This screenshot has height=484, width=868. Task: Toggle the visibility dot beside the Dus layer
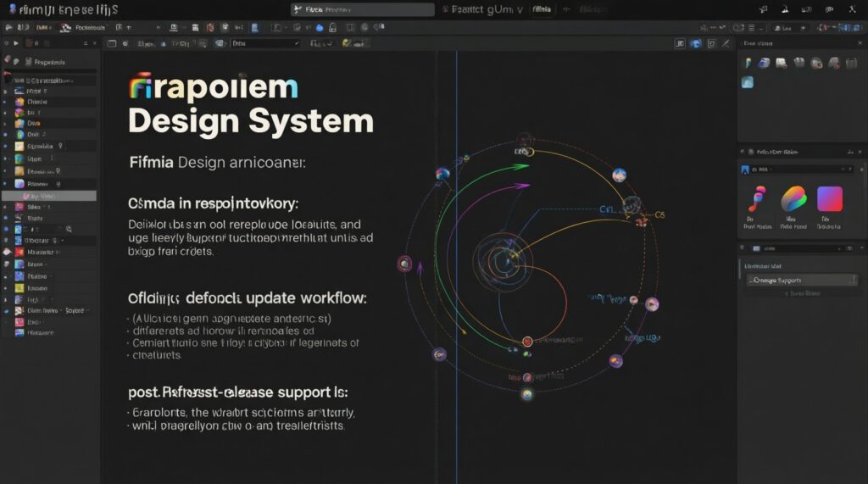(x=6, y=123)
